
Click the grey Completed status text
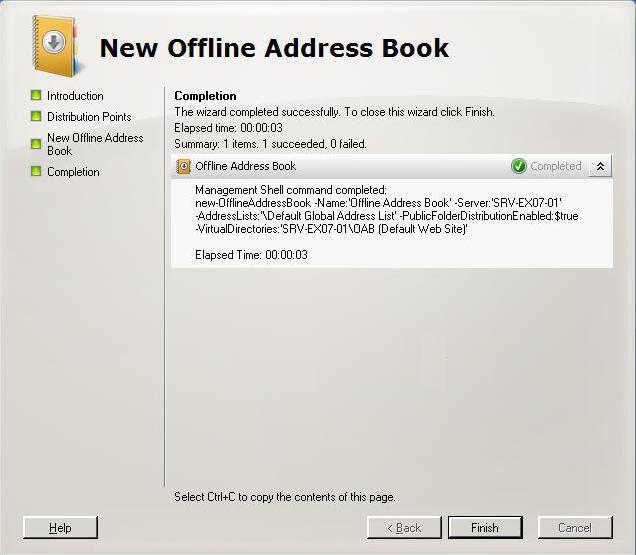point(556,166)
